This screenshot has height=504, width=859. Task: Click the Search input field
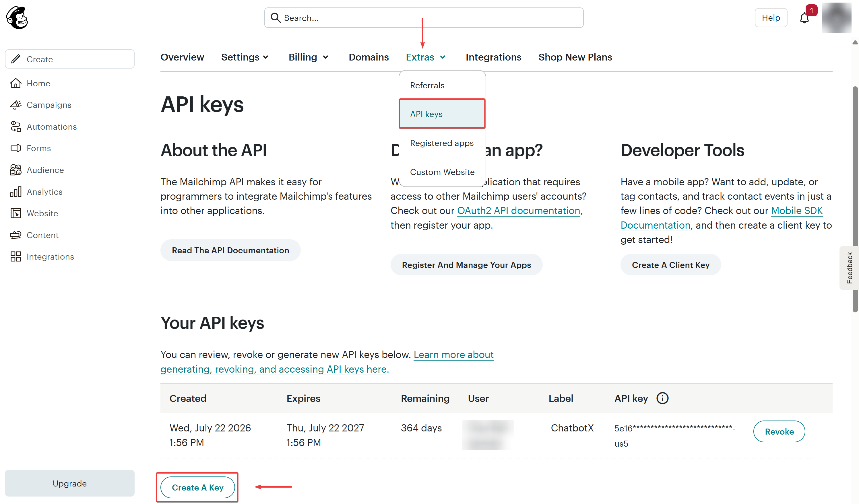pyautogui.click(x=424, y=18)
